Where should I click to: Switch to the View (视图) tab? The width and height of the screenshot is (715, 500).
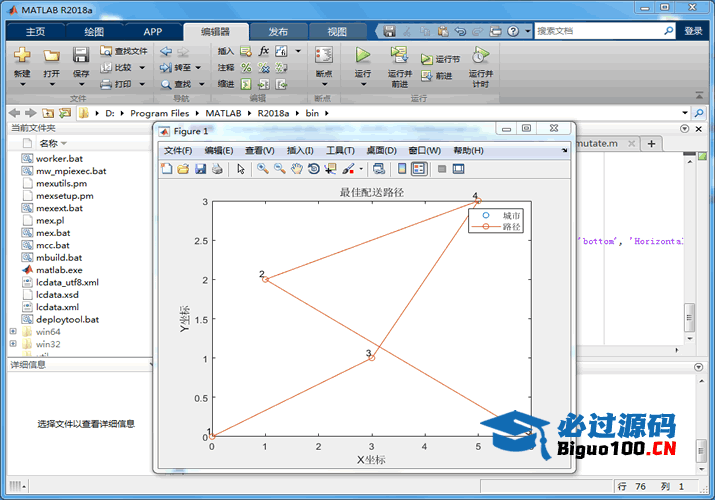click(x=337, y=31)
